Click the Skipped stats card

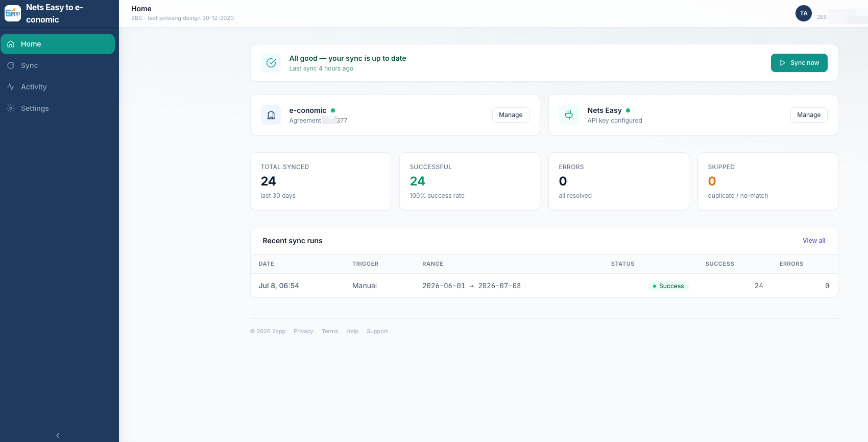(x=768, y=181)
